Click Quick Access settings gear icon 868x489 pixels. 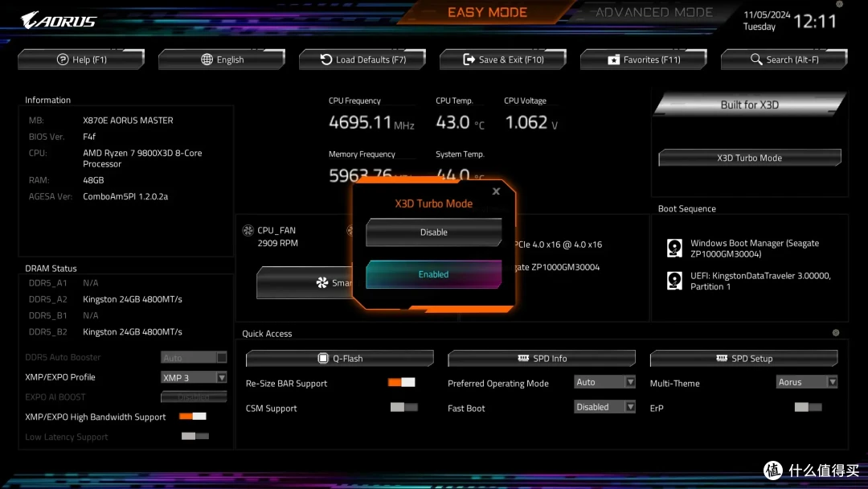point(836,333)
